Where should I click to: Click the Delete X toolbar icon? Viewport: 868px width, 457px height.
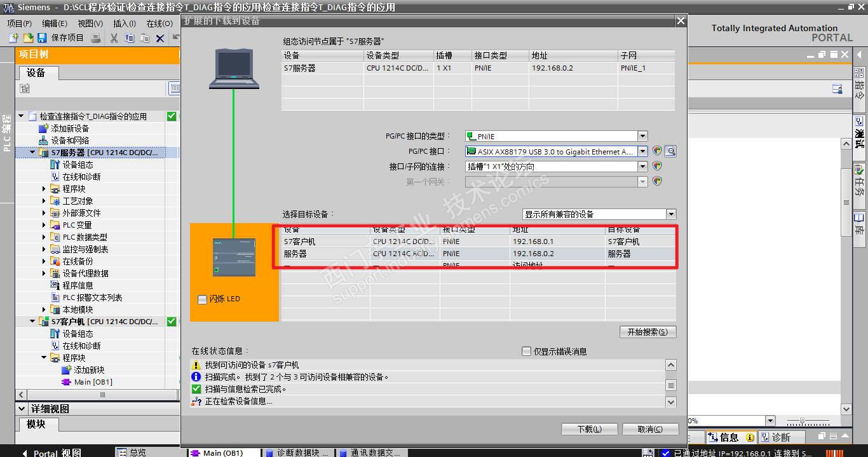[159, 38]
